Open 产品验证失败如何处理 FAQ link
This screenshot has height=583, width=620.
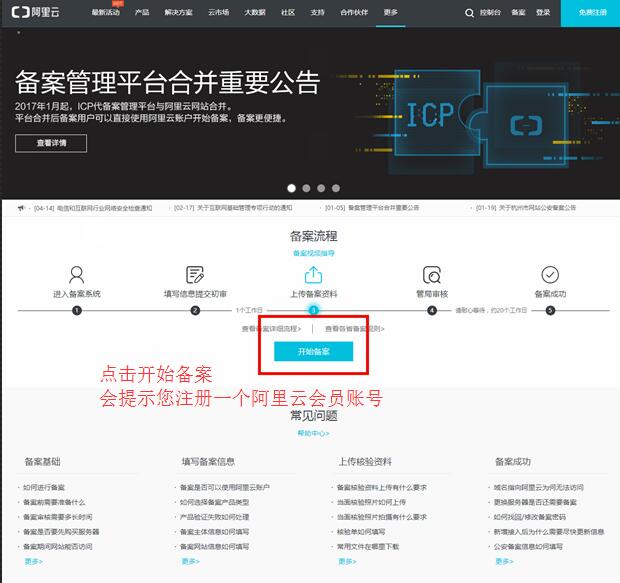(x=215, y=517)
